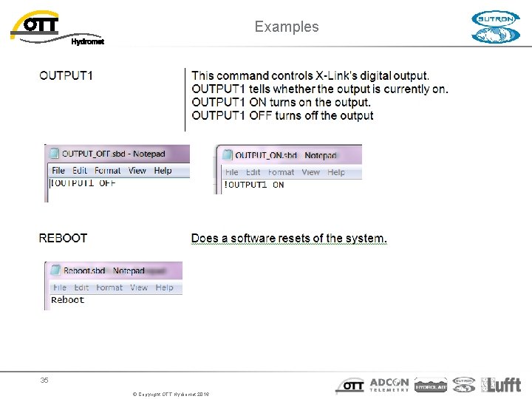
Task: Open Format menu in OUTPUT_OFF.sbd Notepad
Action: pos(108,171)
